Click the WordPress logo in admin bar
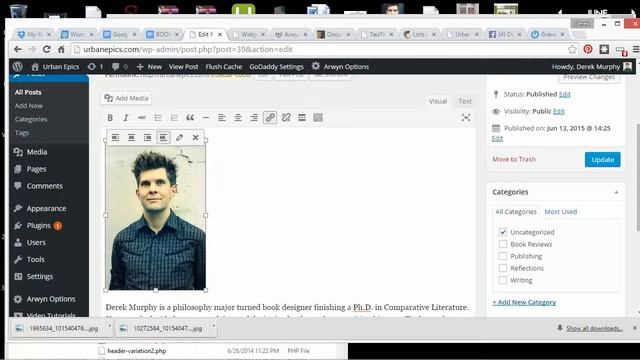 [18, 66]
